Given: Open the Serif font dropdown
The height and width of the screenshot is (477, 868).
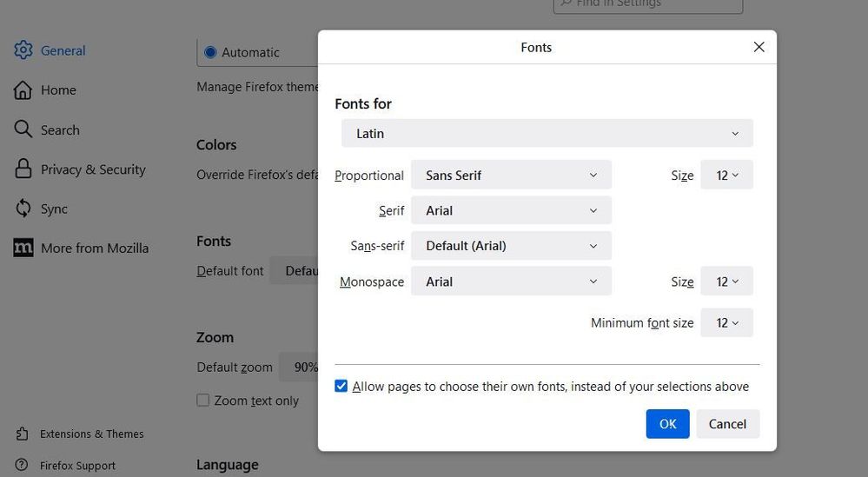Looking at the screenshot, I should click(x=511, y=210).
